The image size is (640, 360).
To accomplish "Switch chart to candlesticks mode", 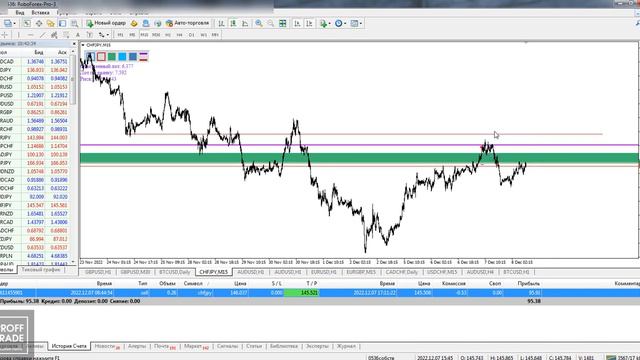I will (x=233, y=23).
